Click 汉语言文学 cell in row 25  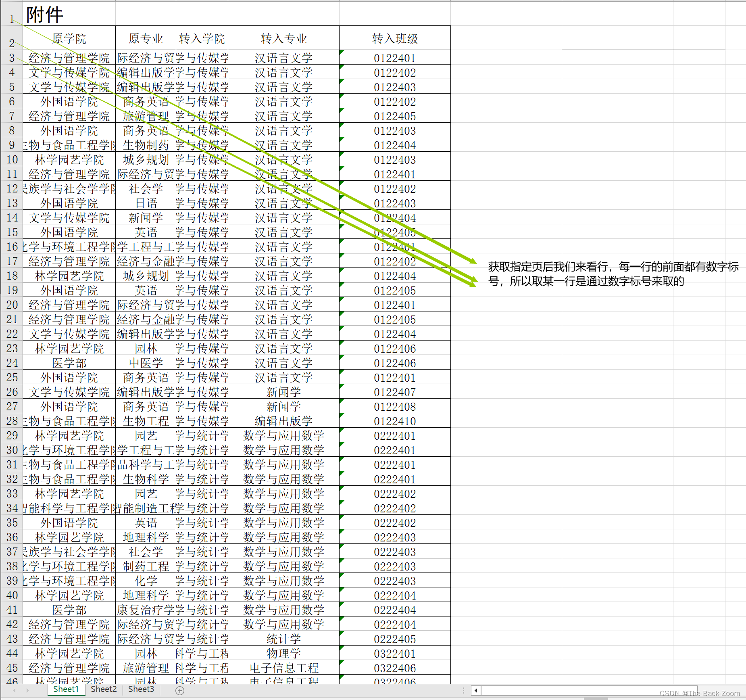283,377
